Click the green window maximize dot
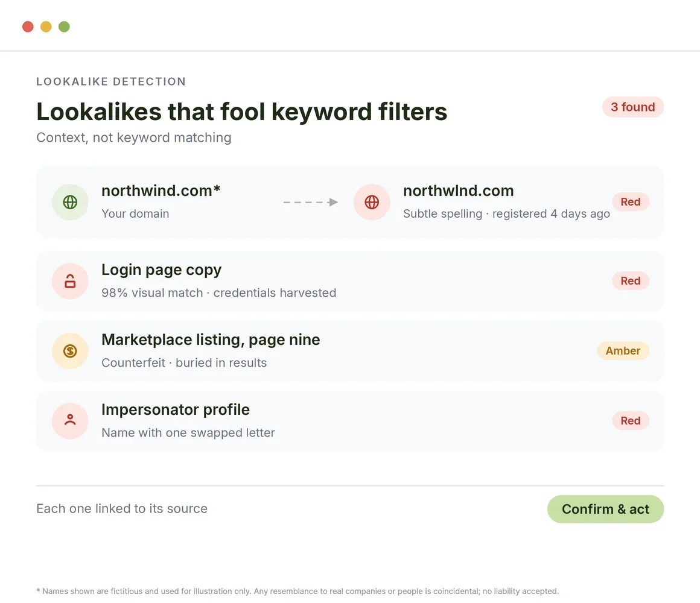 pos(65,27)
